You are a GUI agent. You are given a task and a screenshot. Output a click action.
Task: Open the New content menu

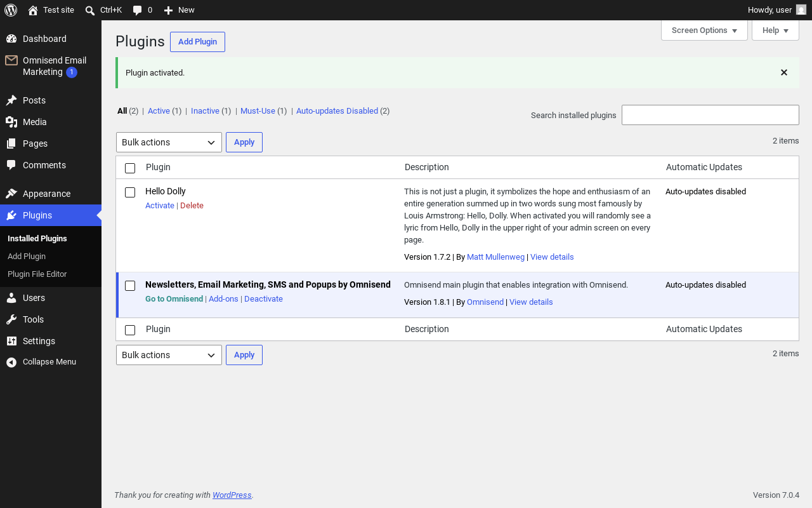tap(179, 10)
